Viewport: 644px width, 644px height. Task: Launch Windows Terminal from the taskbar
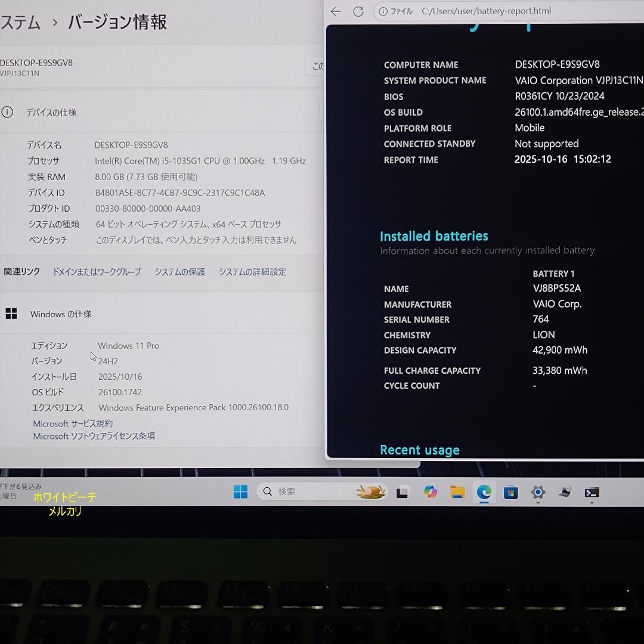pyautogui.click(x=591, y=492)
